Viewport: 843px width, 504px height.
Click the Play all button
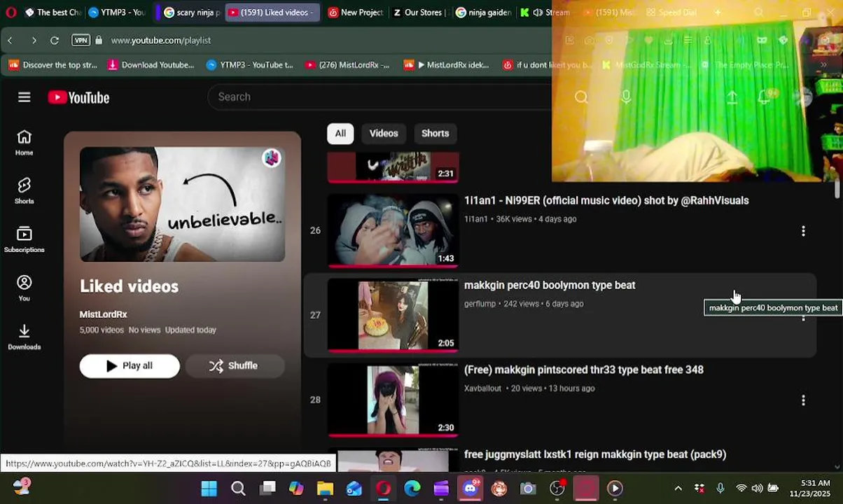(130, 365)
